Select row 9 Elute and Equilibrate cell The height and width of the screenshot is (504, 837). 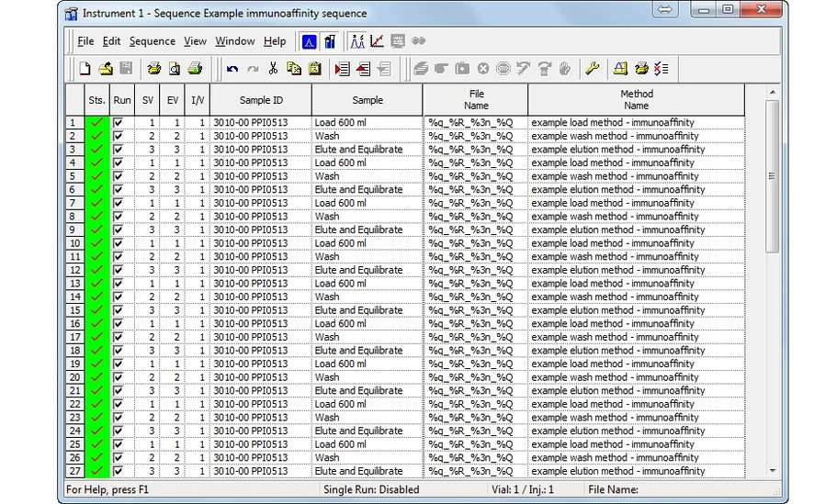coord(368,230)
